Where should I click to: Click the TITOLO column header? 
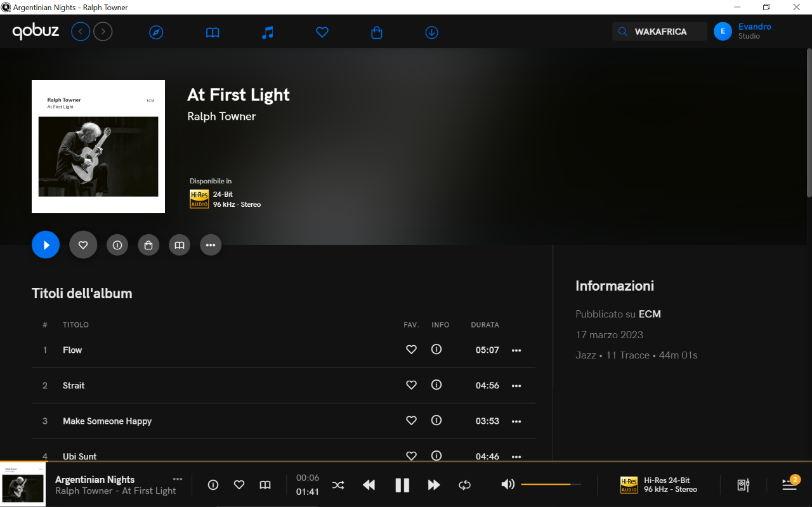pyautogui.click(x=75, y=325)
